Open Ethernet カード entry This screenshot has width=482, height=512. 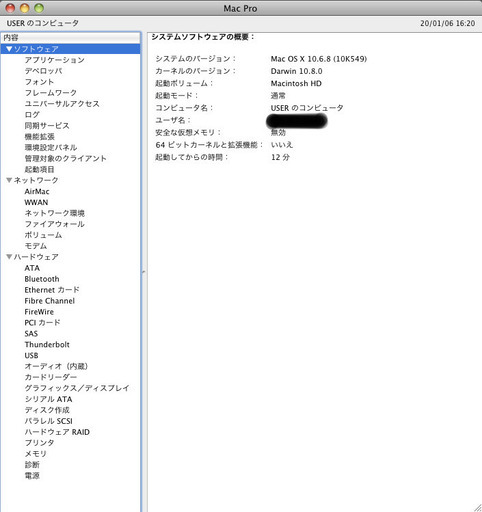pos(52,290)
